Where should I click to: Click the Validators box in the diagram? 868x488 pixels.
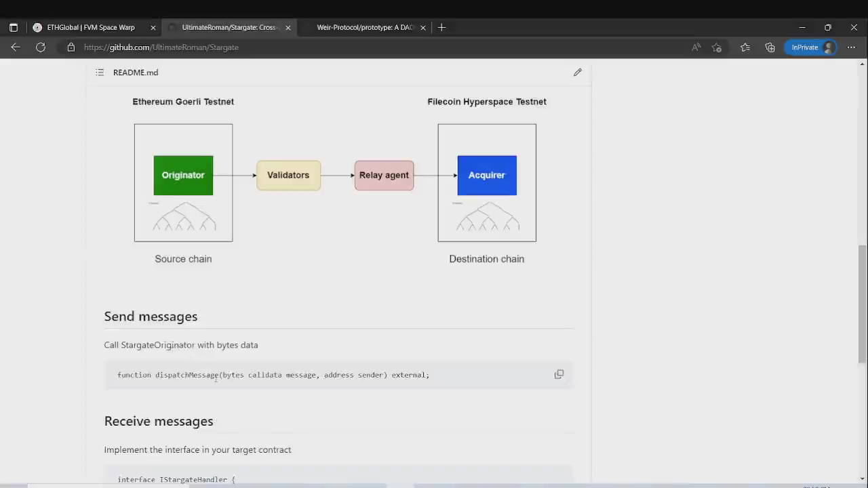coord(288,176)
